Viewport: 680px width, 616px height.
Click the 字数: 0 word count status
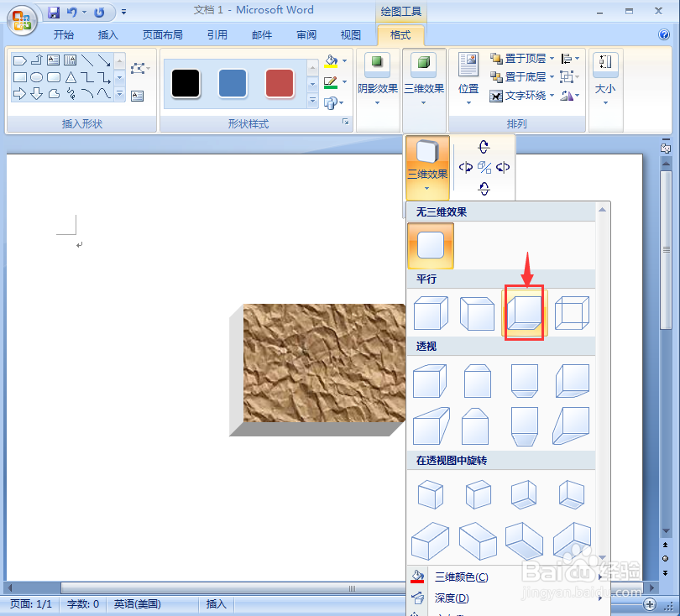83,604
